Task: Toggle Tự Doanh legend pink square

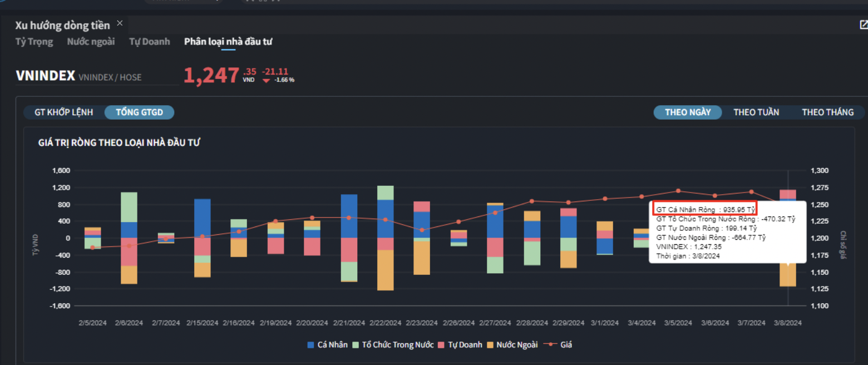Action: pos(442,345)
